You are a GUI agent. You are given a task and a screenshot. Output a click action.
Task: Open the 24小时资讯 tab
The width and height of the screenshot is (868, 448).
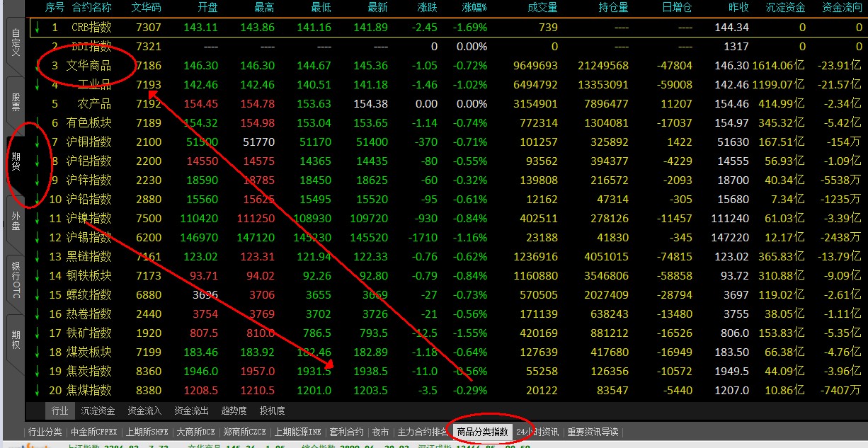pyautogui.click(x=537, y=432)
